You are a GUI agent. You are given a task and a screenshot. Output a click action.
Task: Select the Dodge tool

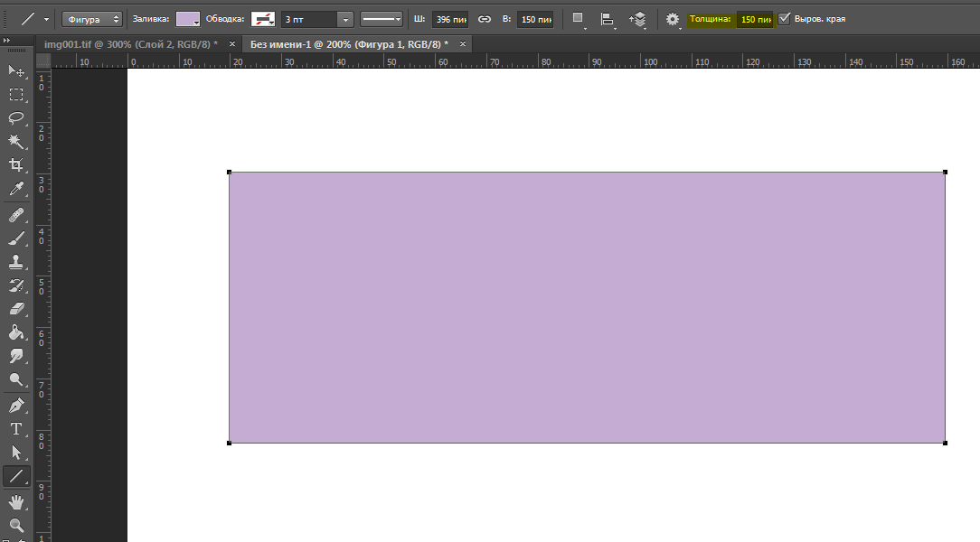16,379
